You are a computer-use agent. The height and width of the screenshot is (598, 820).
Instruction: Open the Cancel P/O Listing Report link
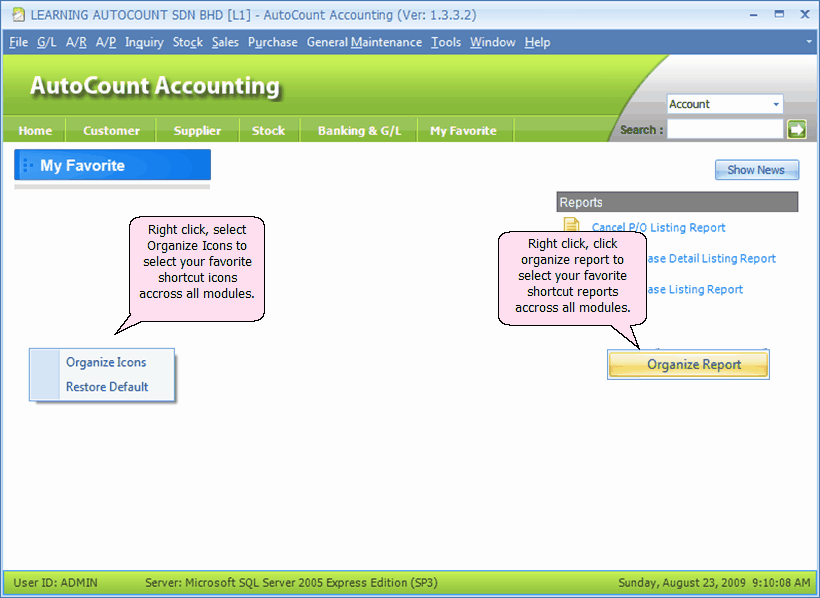[x=658, y=228]
